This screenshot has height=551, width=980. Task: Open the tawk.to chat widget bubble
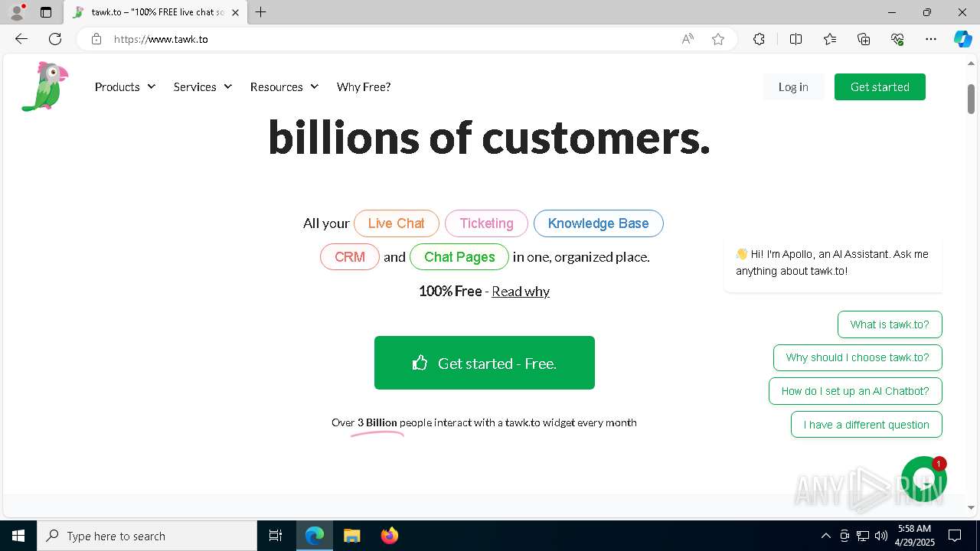point(924,479)
